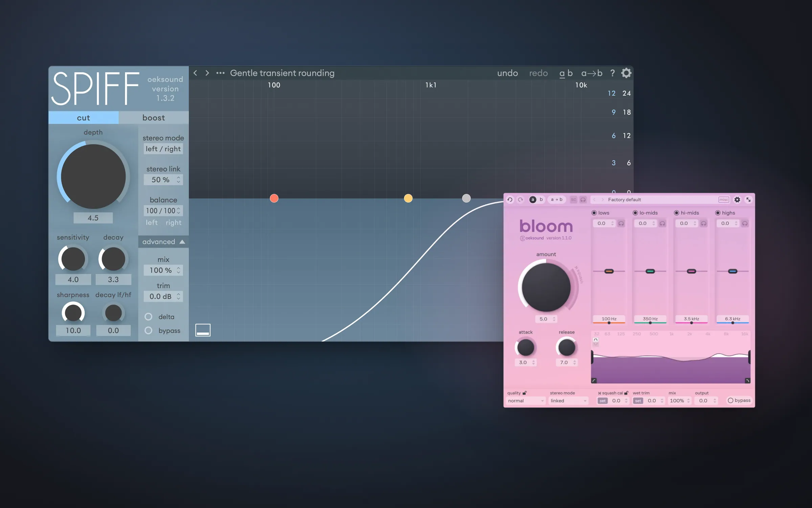Open Spiff preset menu ellipsis

click(220, 73)
